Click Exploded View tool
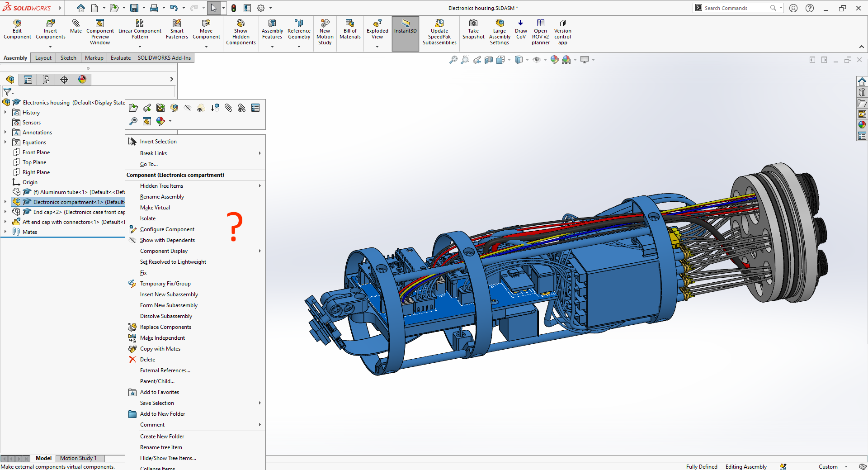 point(377,30)
